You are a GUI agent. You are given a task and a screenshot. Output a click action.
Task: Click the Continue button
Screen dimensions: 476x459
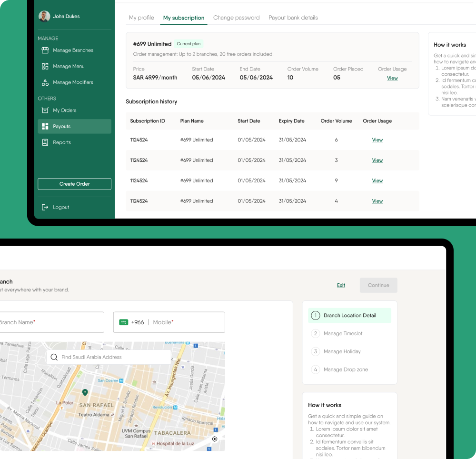point(378,285)
